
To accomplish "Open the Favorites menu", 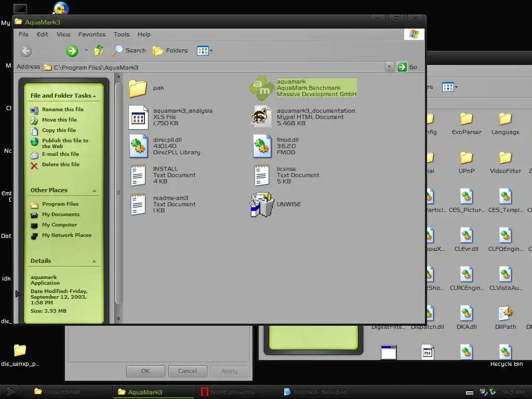I will tap(92, 34).
